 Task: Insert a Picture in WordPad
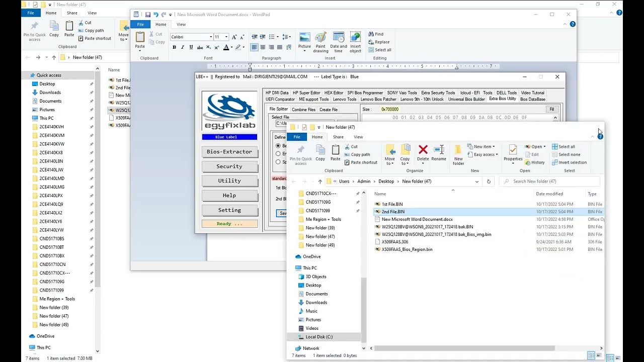point(304,42)
